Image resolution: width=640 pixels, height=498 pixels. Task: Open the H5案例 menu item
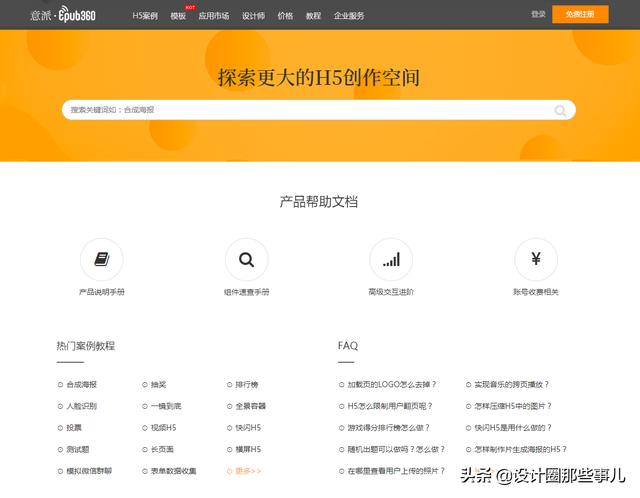pos(145,16)
